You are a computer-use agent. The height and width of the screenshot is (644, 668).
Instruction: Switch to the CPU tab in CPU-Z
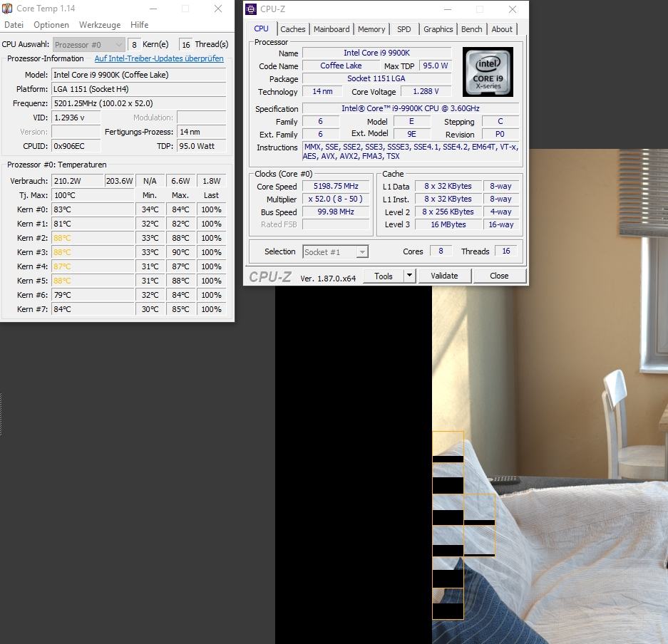click(x=261, y=28)
